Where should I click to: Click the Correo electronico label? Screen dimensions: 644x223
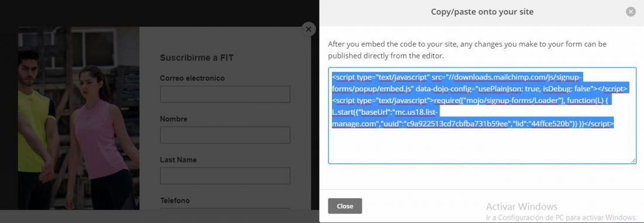click(192, 78)
